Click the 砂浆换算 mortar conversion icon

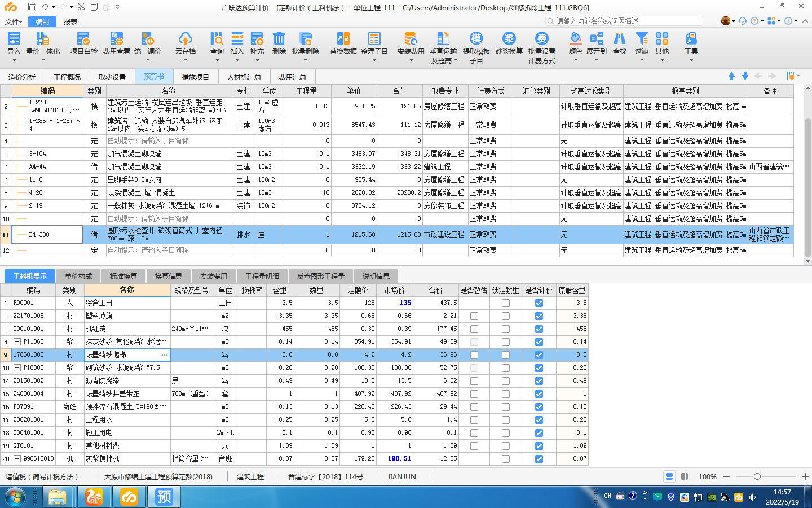(x=509, y=38)
